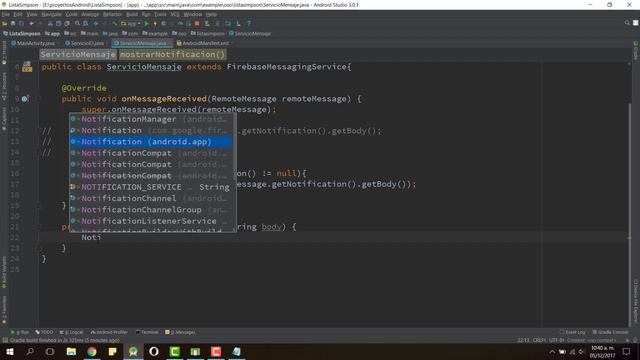Viewport: 640px width, 360px height.
Task: Click mostrarNotificacion() in the editor breadcrumb
Action: click(172, 54)
